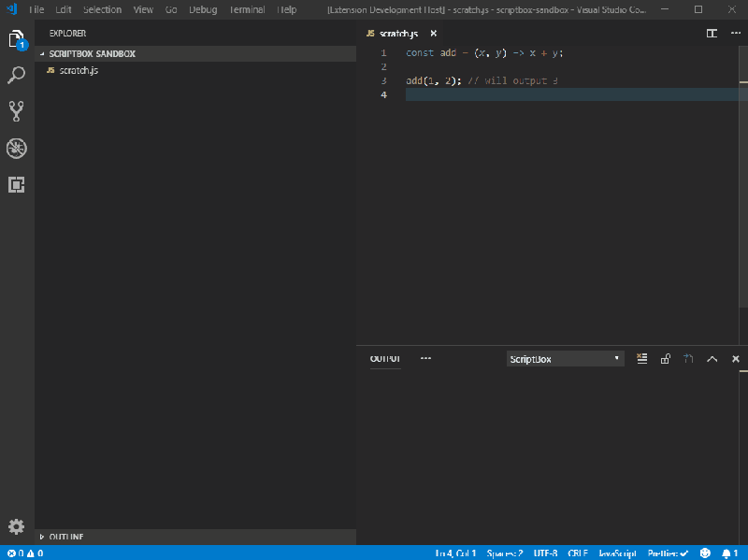748x560 pixels.
Task: Toggle the Explorer icon in the activity bar
Action: tap(15, 39)
